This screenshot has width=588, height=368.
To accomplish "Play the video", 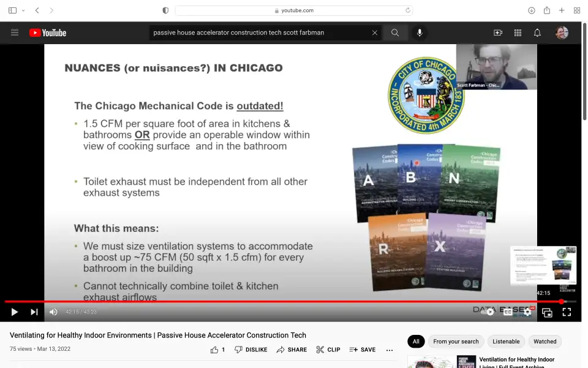I will [x=14, y=312].
